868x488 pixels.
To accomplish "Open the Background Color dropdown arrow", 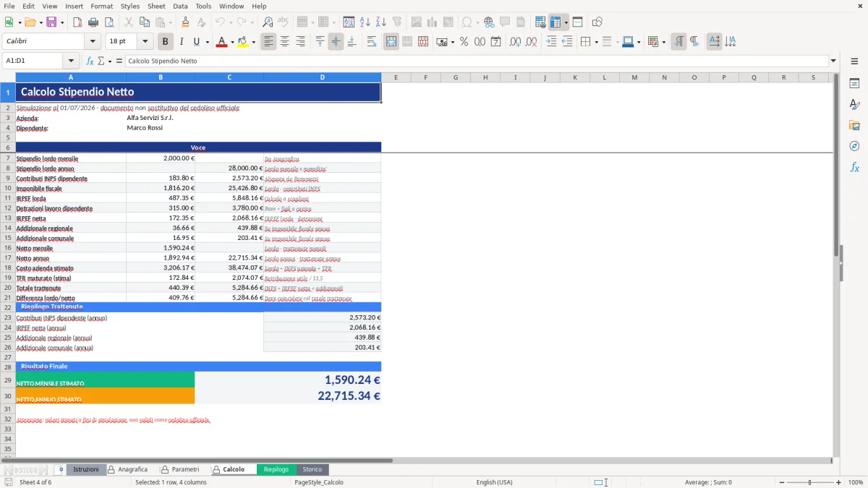I will 253,42.
